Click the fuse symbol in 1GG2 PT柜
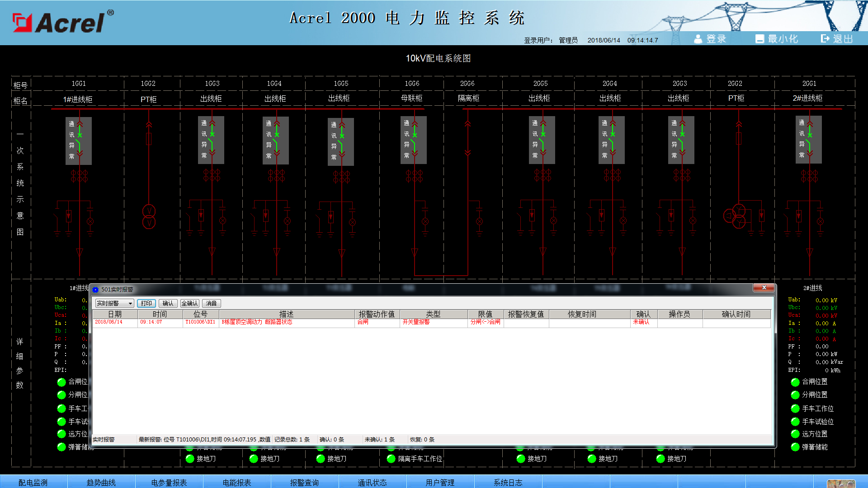Image resolution: width=868 pixels, height=488 pixels. click(x=149, y=138)
